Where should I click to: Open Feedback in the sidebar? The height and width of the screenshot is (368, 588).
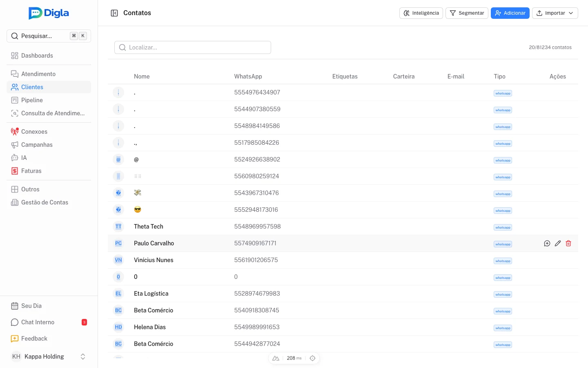click(49, 339)
